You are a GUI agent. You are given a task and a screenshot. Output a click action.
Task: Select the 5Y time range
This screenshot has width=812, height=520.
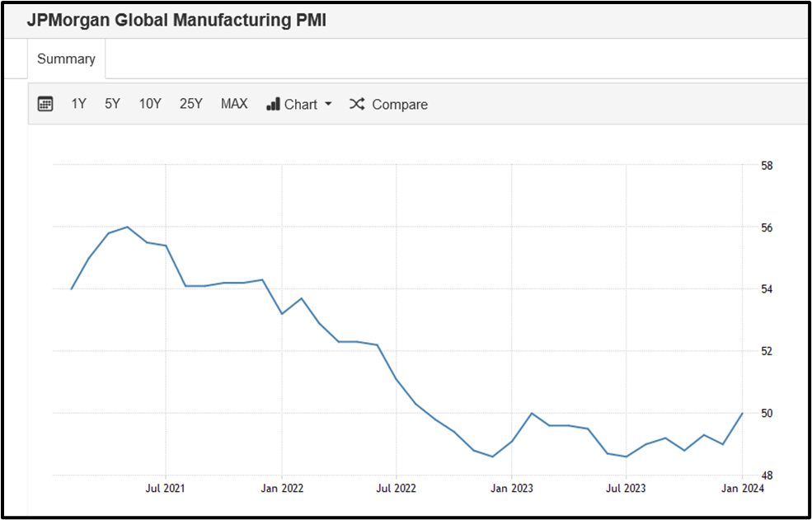pos(111,104)
